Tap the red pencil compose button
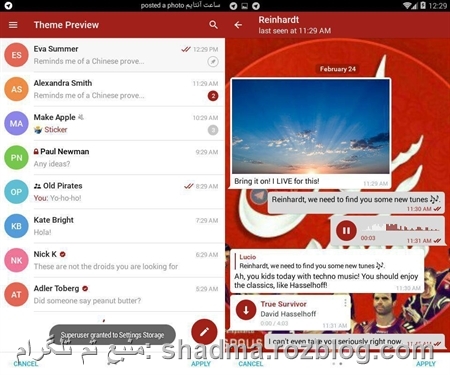 pos(204,332)
